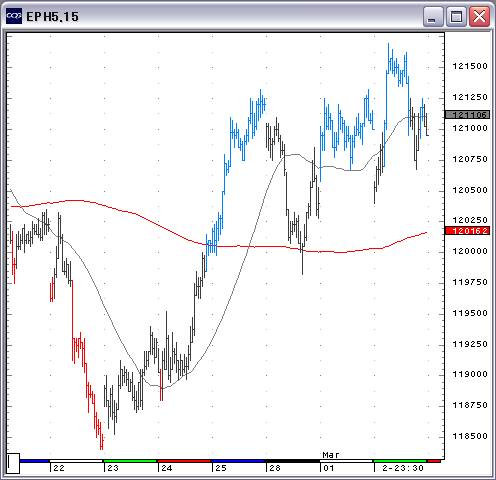Click the 2-23:30 timestamp on time axis

403,468
